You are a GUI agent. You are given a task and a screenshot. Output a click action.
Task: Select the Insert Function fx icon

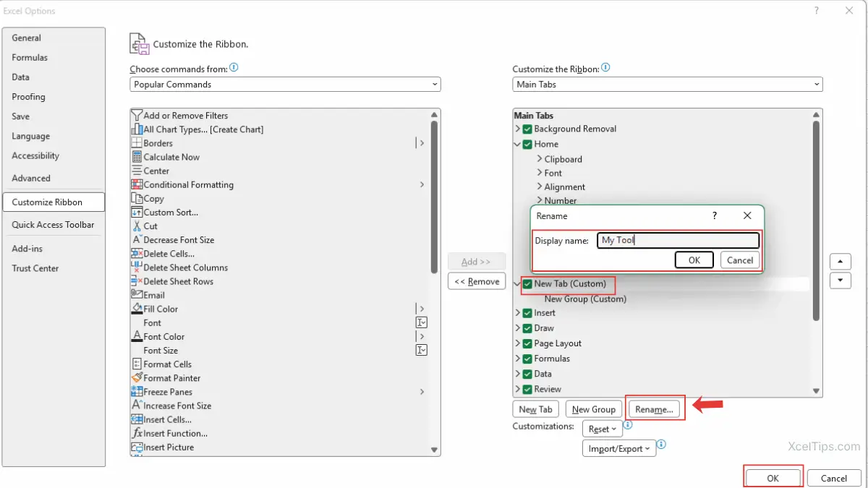(x=137, y=433)
